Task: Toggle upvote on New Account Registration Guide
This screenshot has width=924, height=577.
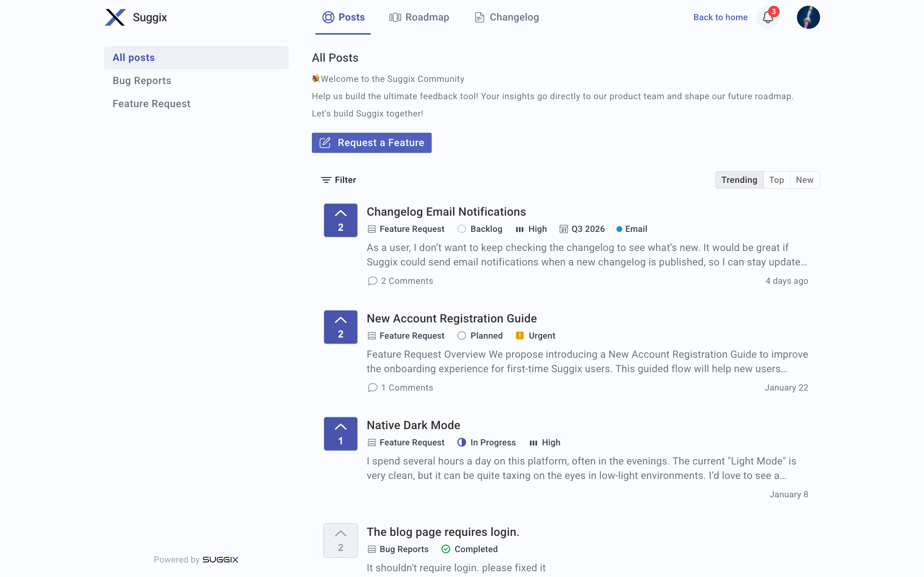Action: [x=340, y=327]
